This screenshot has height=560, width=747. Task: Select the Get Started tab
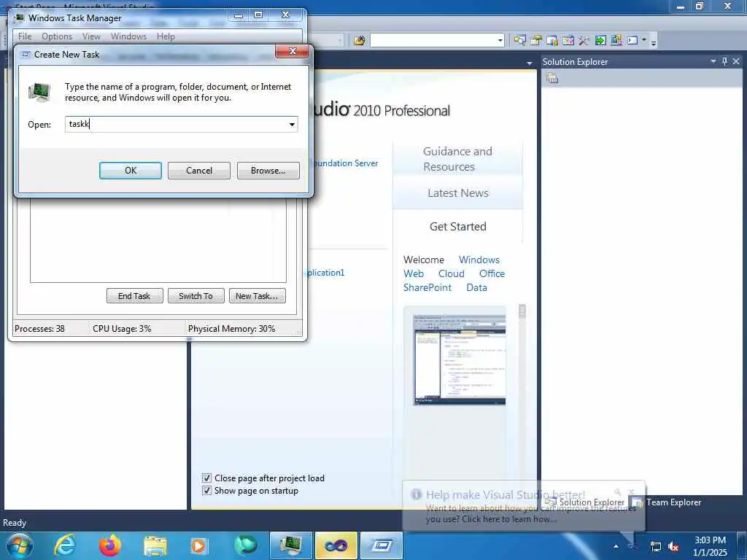(x=457, y=226)
